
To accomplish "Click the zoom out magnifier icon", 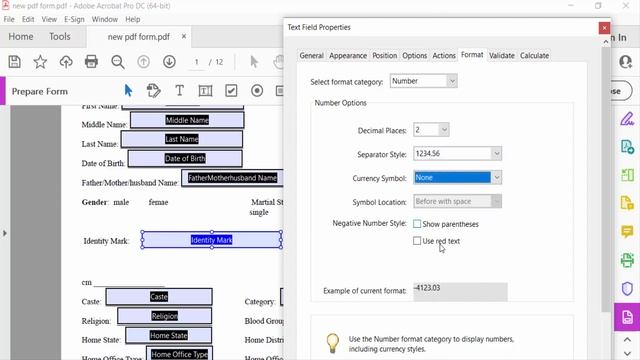I will (x=118, y=62).
